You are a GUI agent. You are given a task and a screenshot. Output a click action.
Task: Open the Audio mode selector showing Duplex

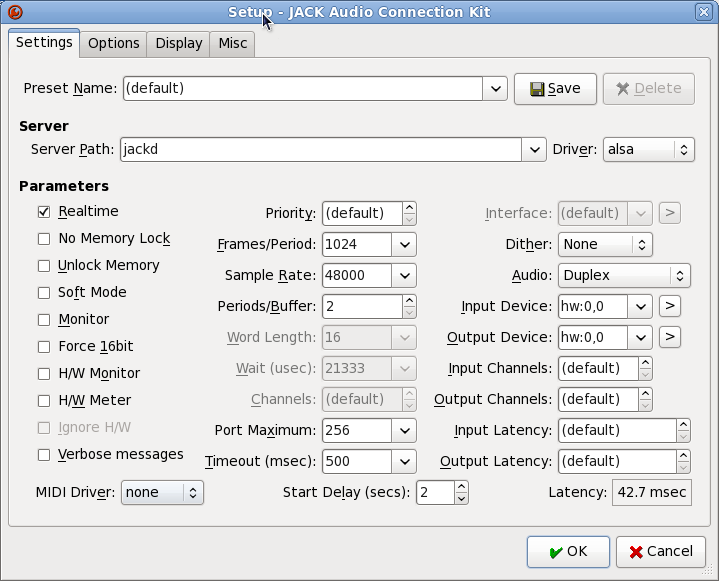624,276
